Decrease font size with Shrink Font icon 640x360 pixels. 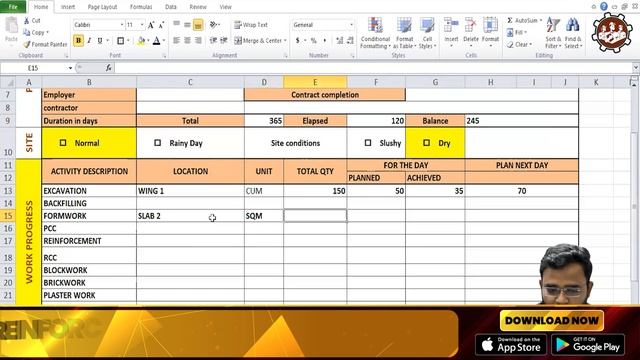tap(162, 25)
